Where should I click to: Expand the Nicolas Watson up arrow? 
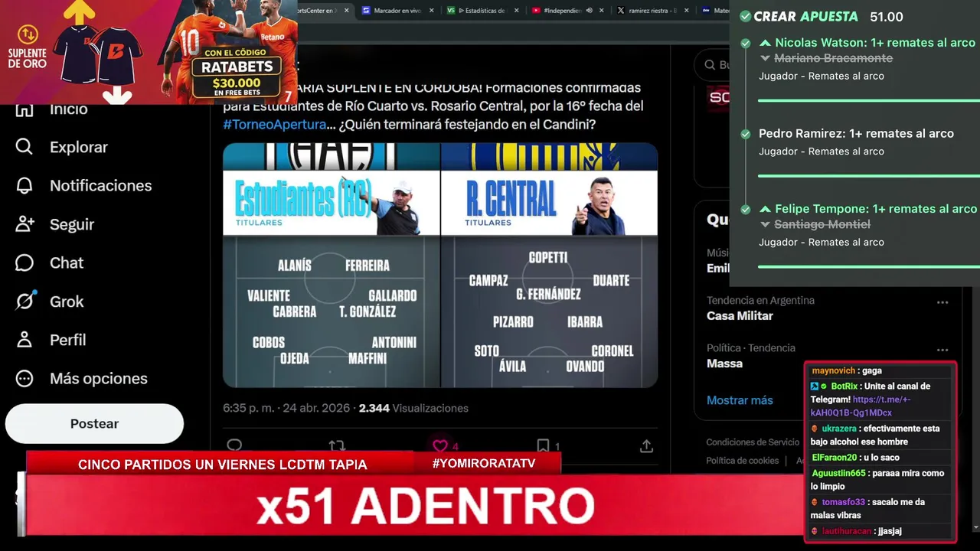point(765,43)
